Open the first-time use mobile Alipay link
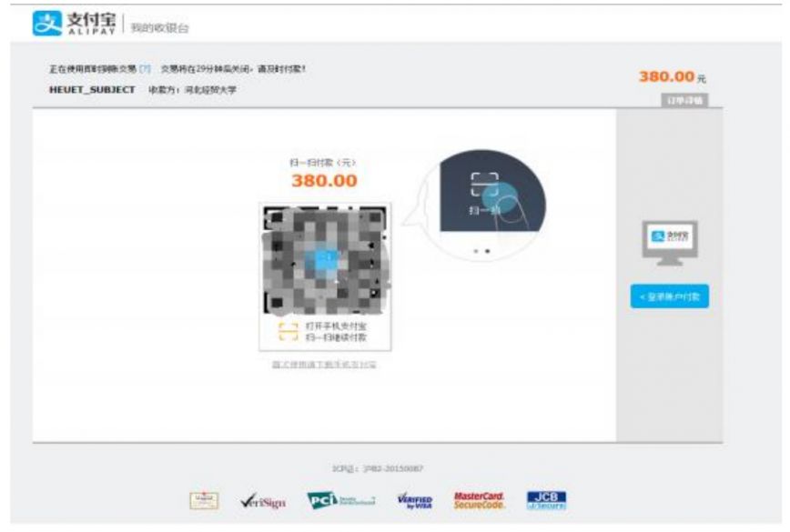790x532 pixels. [x=324, y=365]
